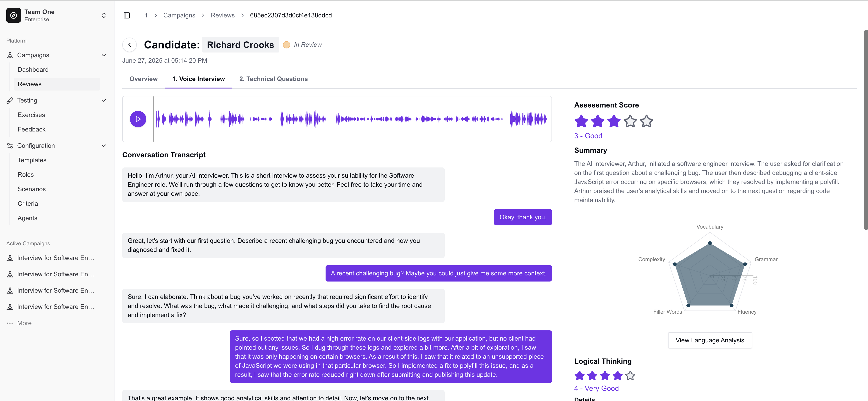Click View Language Analysis button

click(x=710, y=340)
